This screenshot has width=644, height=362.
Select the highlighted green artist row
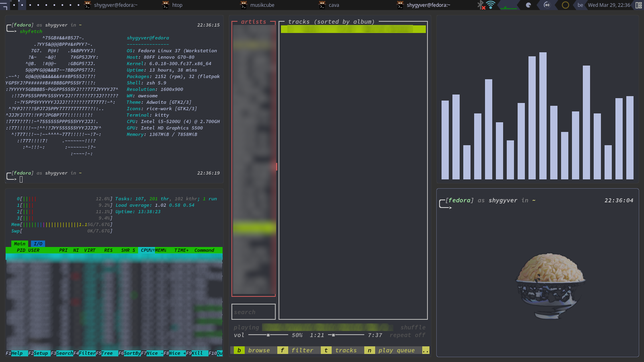(254, 228)
